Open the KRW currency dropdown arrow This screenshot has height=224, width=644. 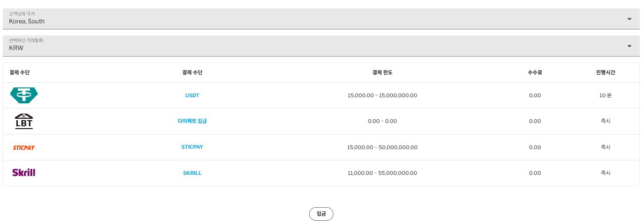pyautogui.click(x=629, y=46)
